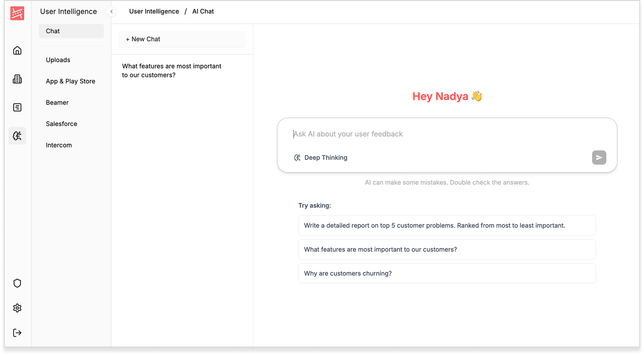This screenshot has height=355, width=644.
Task: Open the Uploads section
Action: [x=58, y=60]
